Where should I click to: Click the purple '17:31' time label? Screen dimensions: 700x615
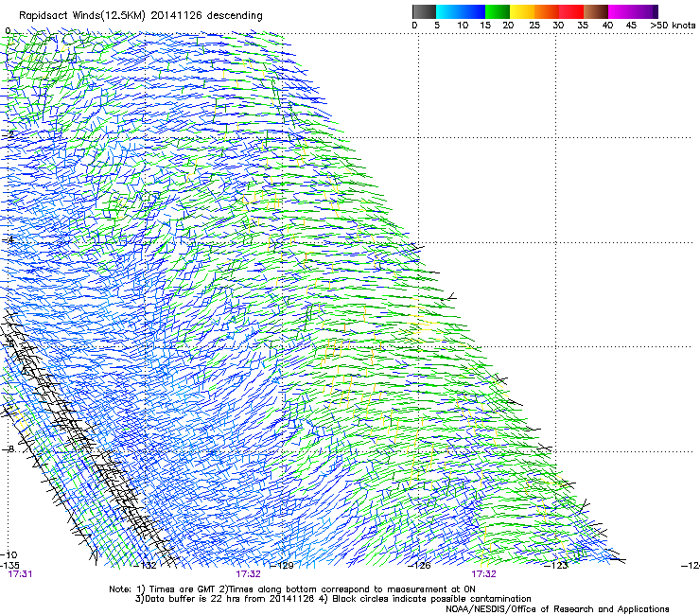20,574
